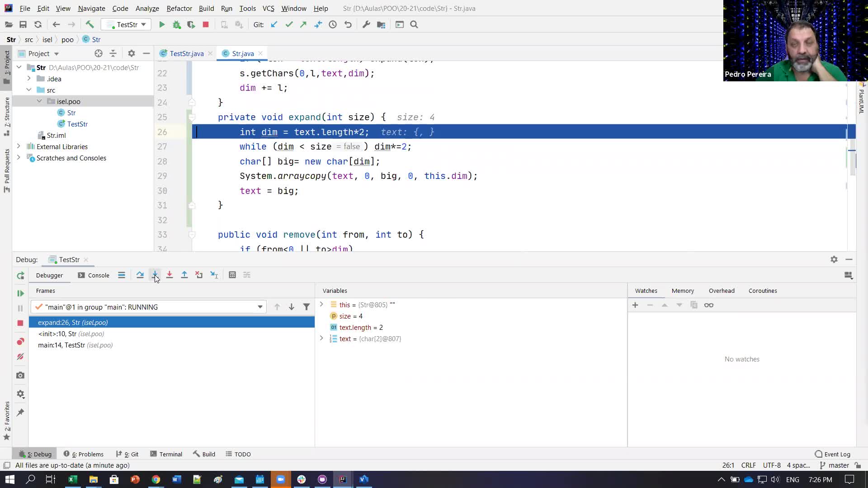Open the 6: Problems tool window
The height and width of the screenshot is (488, 868).
tap(84, 454)
